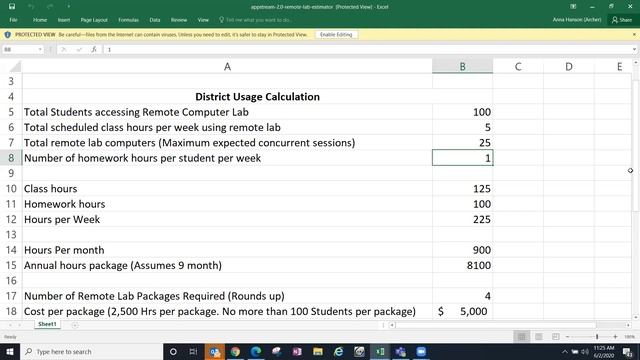Open Ribbon Display Options
The width and height of the screenshot is (640, 360).
pos(573,7)
